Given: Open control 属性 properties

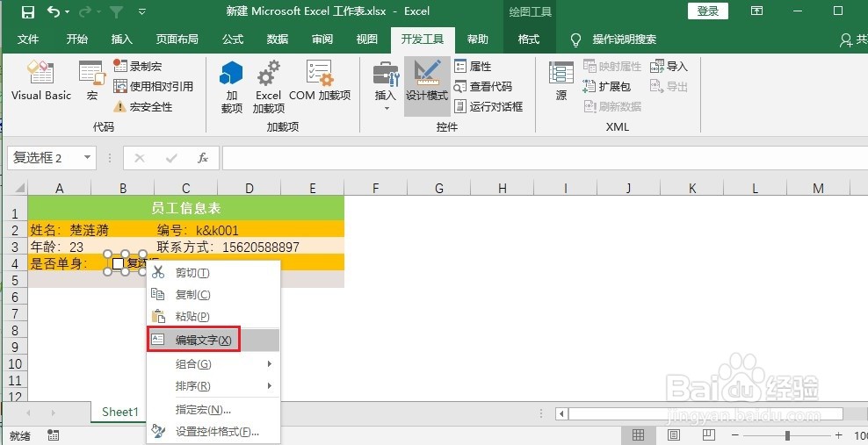Looking at the screenshot, I should pos(473,67).
